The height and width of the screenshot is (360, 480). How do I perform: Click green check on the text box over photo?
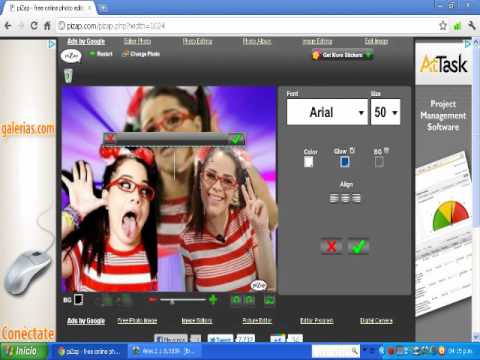[237, 138]
